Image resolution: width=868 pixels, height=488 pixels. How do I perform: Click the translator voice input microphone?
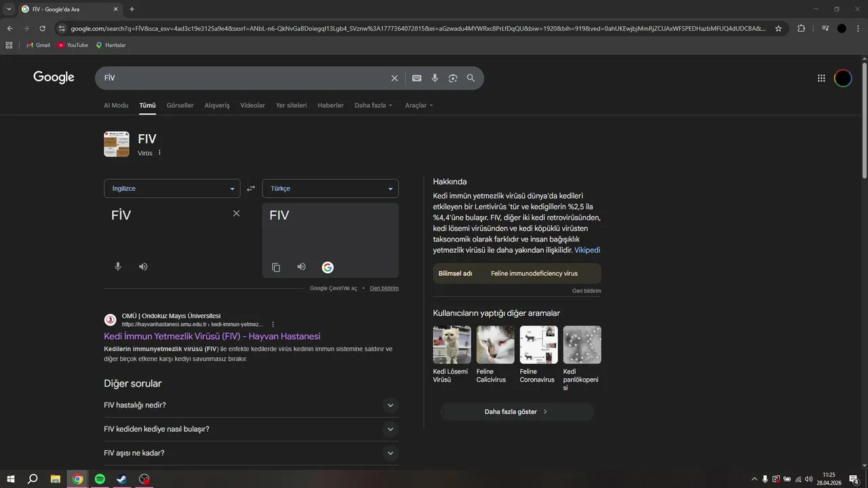point(118,266)
